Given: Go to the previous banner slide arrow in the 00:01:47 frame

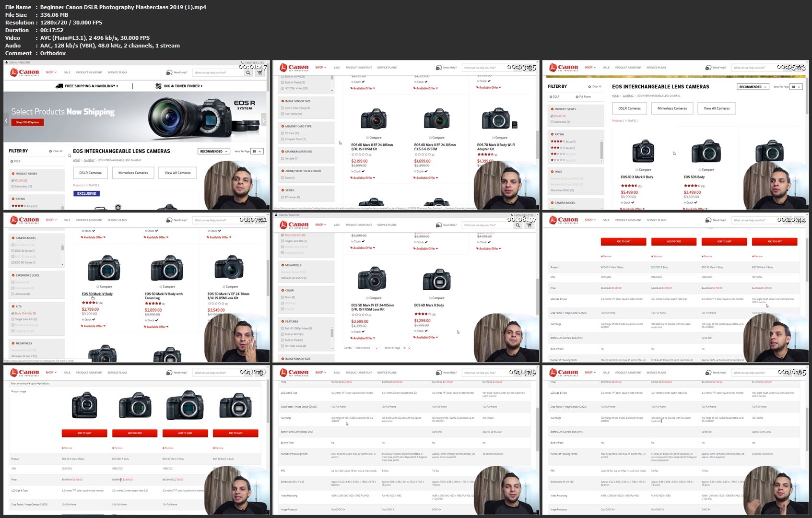Looking at the screenshot, I should 6,120.
